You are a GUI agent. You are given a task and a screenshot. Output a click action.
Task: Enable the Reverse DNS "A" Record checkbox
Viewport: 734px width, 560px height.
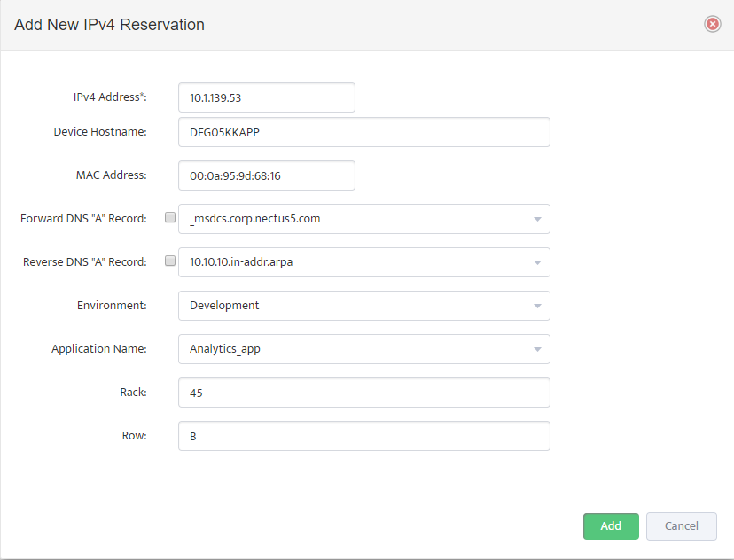(x=170, y=261)
